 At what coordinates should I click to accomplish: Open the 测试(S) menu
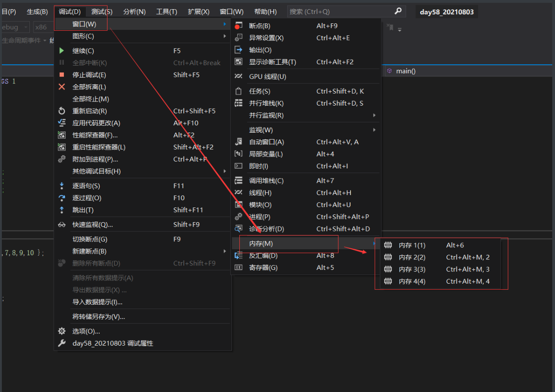coord(102,11)
